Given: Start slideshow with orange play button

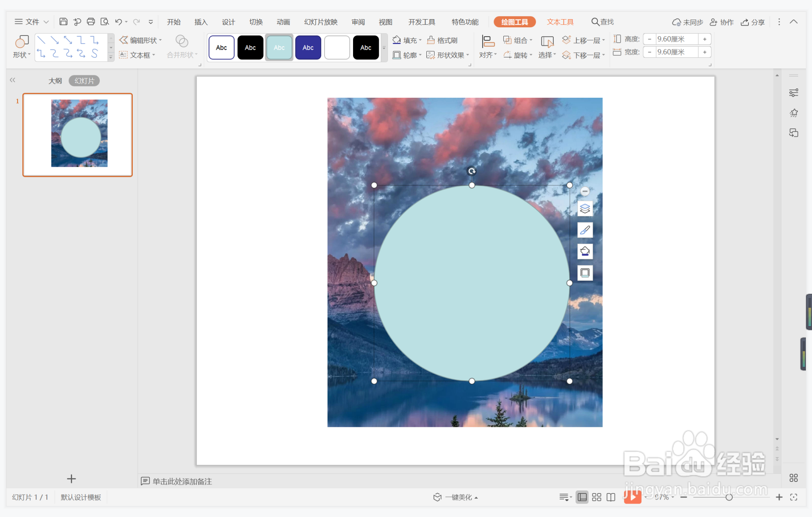Looking at the screenshot, I should tap(632, 497).
